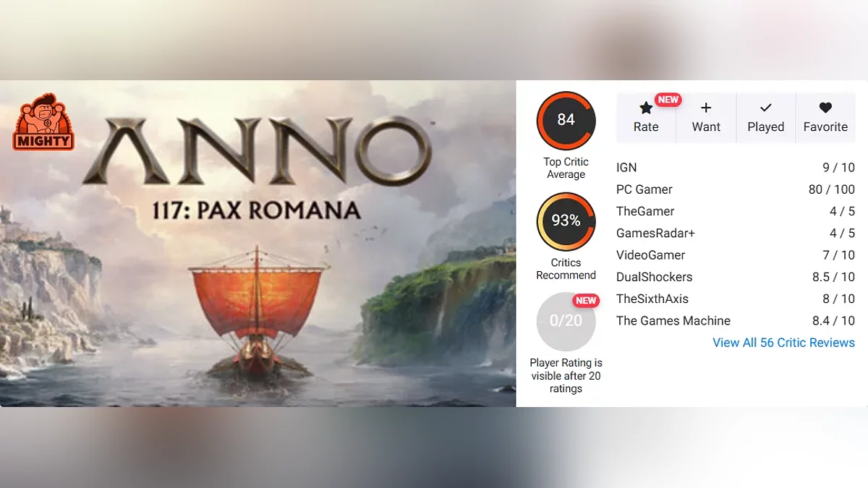This screenshot has width=868, height=488.
Task: Click the 93% Critics Recommend circle
Action: [566, 221]
